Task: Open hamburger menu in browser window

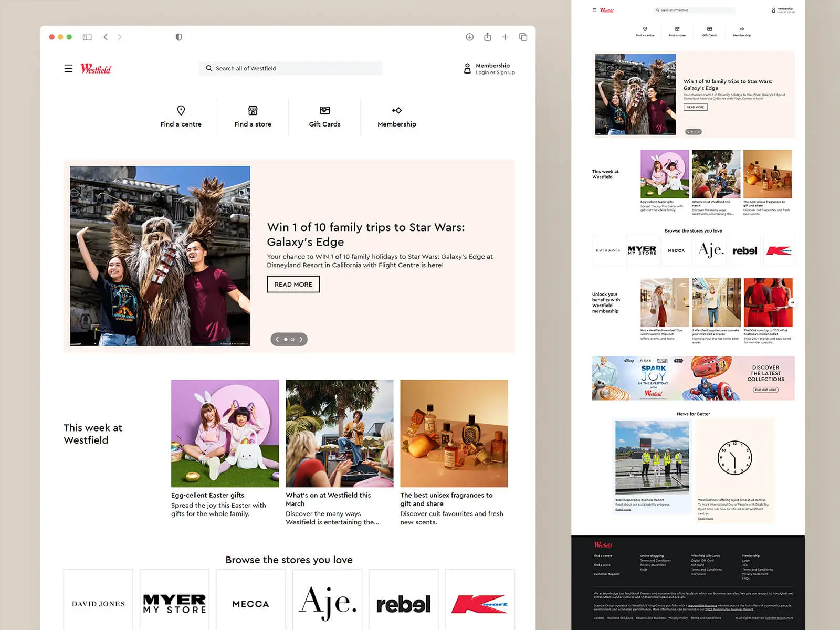Action: (68, 68)
